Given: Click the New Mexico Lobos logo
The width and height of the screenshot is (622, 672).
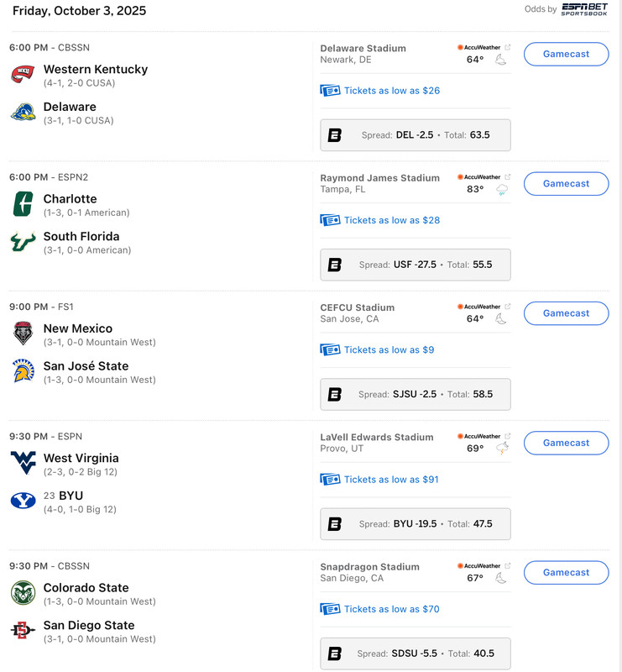Looking at the screenshot, I should pos(23,333).
